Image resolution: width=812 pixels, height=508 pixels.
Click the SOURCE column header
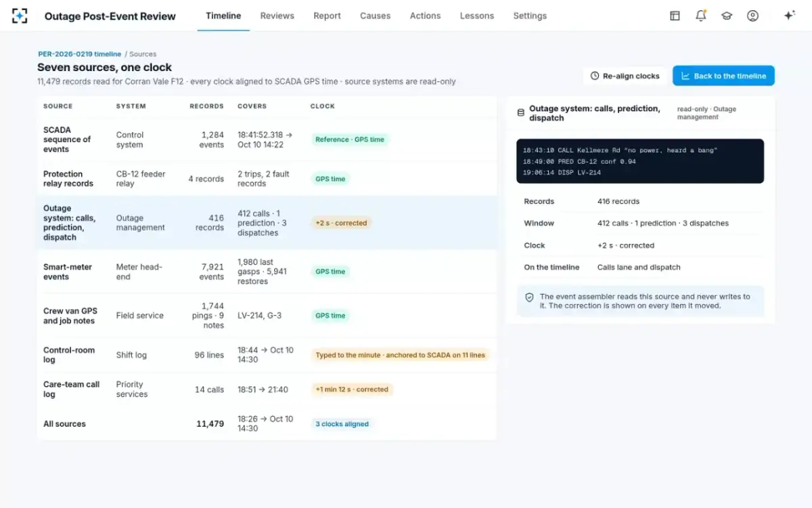[58, 106]
